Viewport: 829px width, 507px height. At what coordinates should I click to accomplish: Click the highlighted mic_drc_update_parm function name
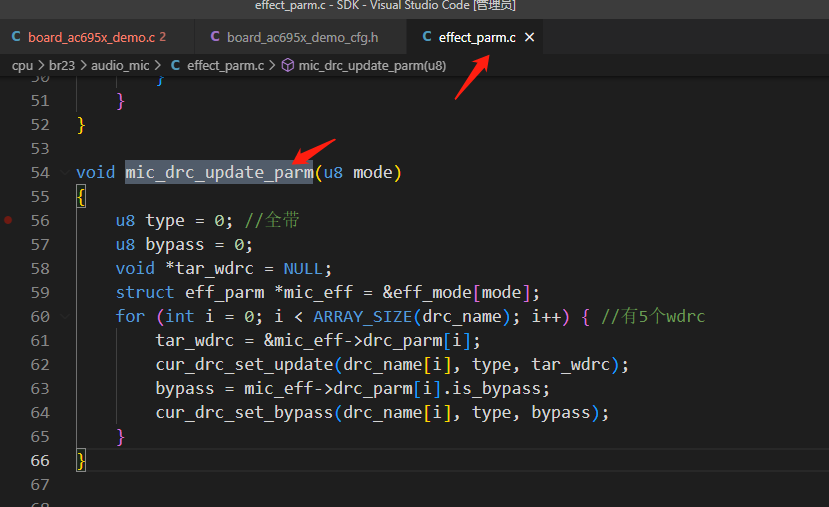[219, 172]
